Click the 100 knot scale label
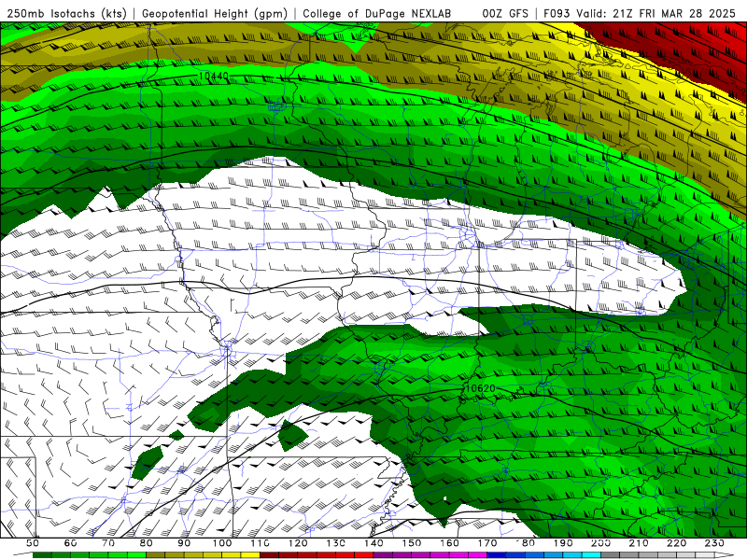747x560 pixels. click(x=222, y=543)
